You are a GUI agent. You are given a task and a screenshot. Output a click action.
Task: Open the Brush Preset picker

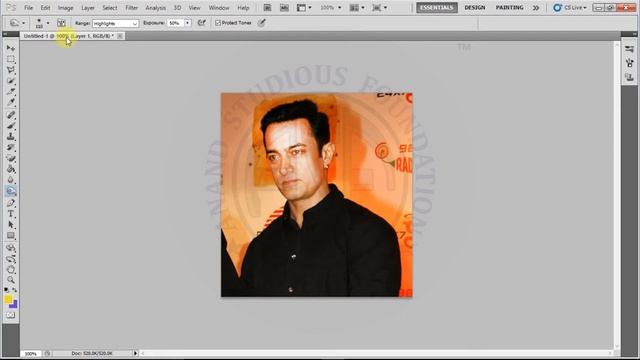41,23
